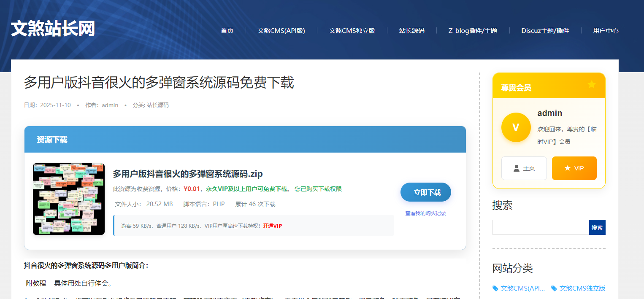Click the tag icon before 文煞CMS(API)

point(495,288)
